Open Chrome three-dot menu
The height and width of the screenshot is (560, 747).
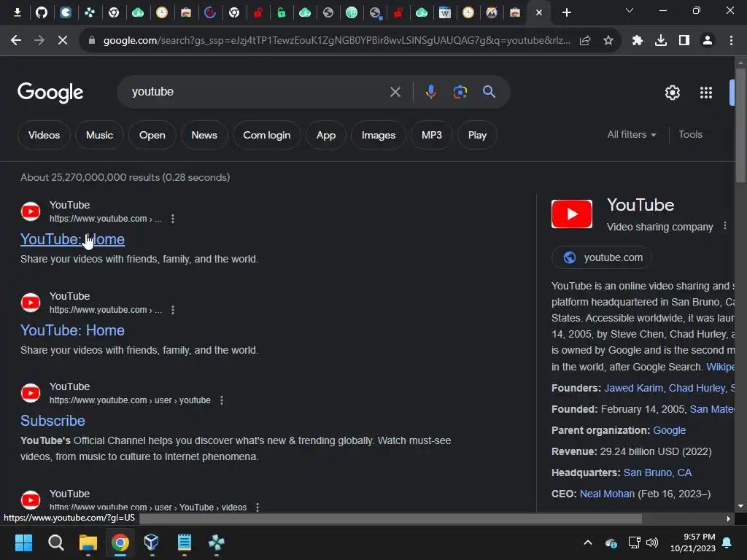[731, 41]
